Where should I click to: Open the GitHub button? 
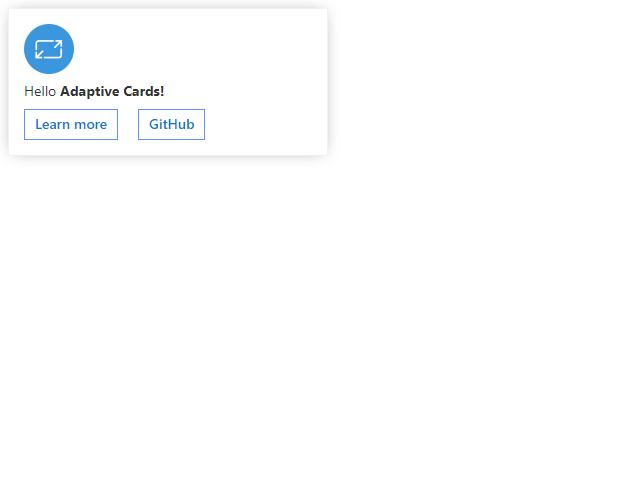[171, 124]
